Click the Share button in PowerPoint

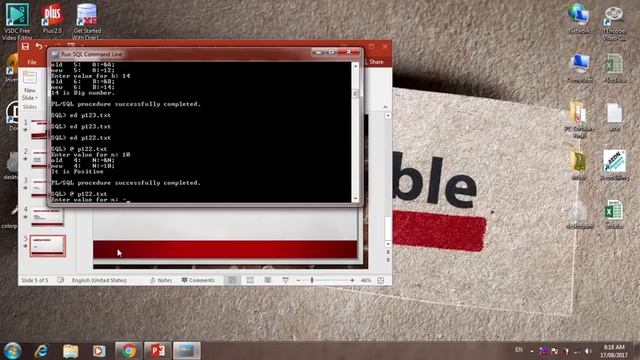click(373, 62)
